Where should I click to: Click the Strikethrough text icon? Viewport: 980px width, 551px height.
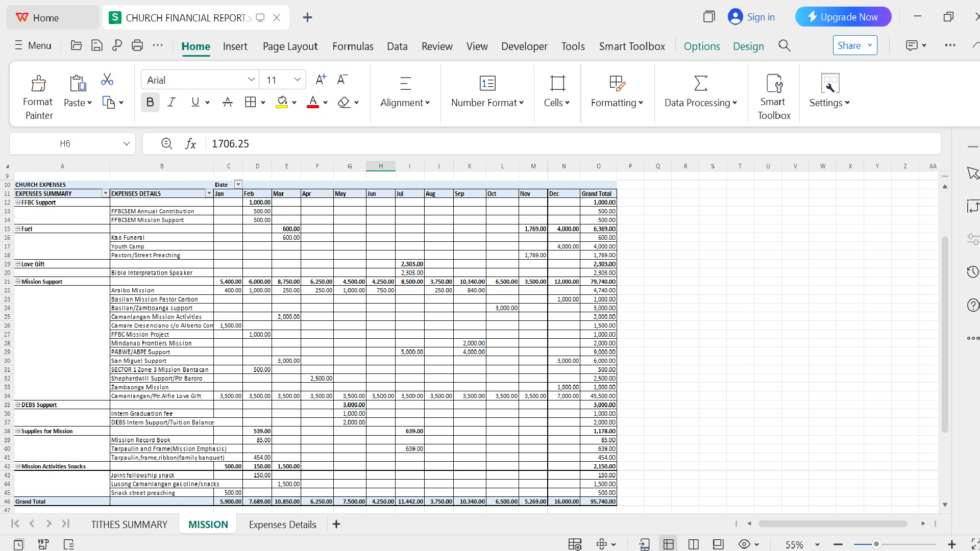tap(228, 103)
